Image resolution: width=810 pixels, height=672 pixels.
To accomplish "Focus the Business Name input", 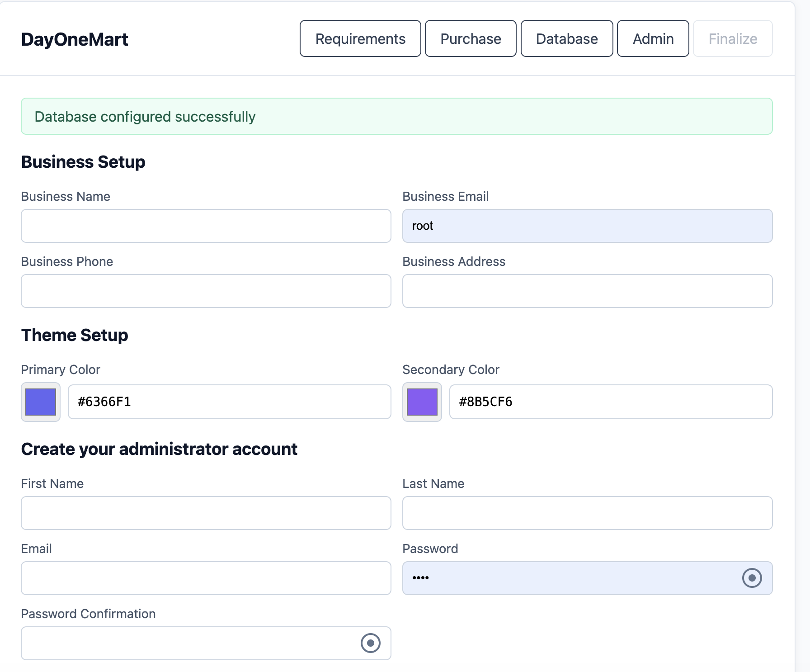I will point(206,226).
